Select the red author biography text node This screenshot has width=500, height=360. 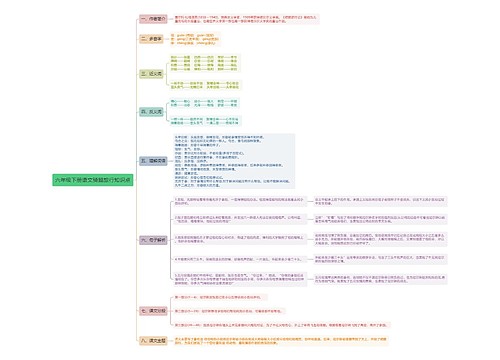point(246,19)
